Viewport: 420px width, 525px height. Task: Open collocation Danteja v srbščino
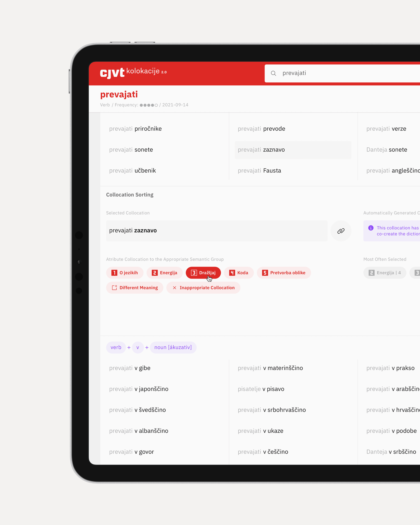[391, 452]
